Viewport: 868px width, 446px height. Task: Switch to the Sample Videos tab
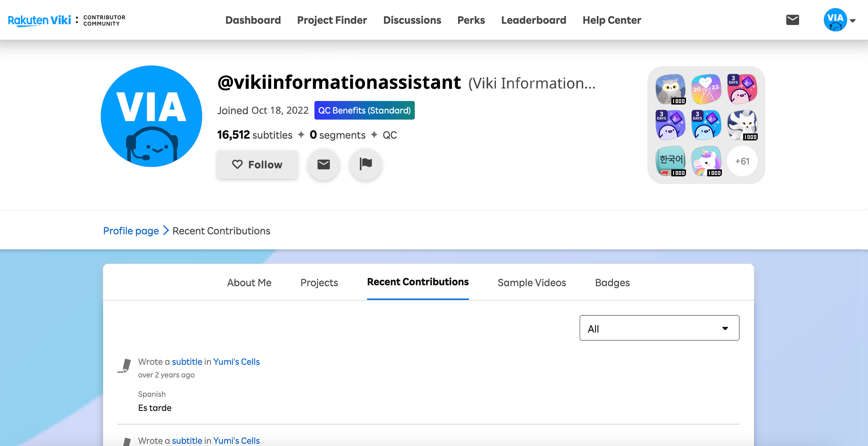click(x=532, y=282)
